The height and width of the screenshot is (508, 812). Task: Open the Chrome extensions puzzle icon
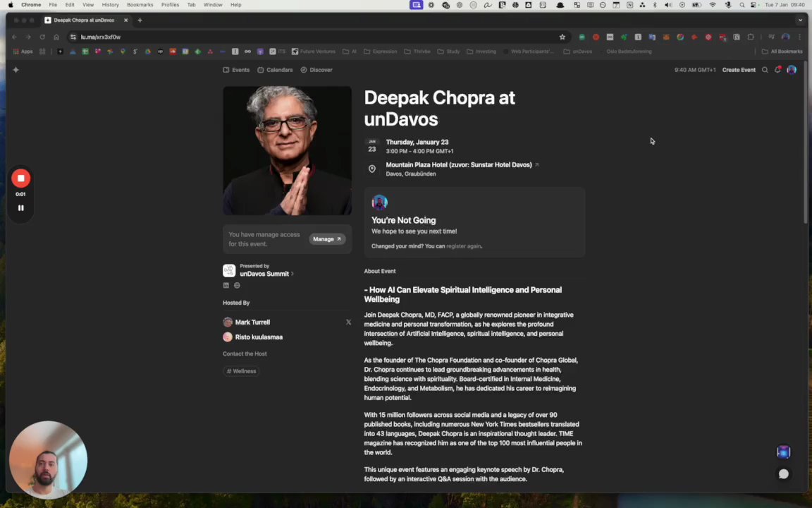point(751,37)
